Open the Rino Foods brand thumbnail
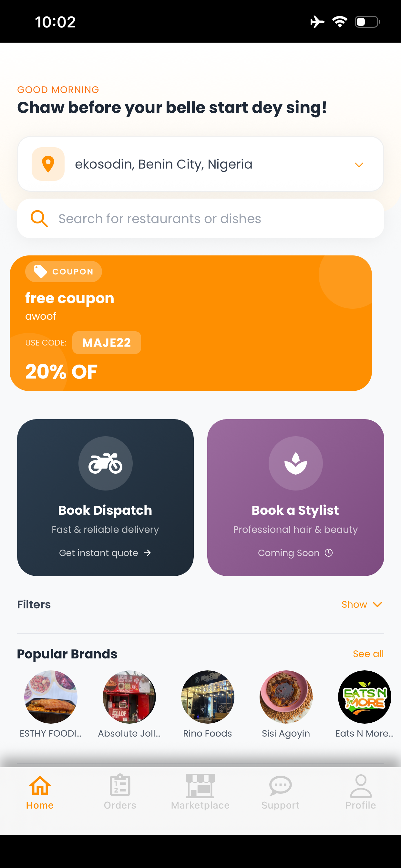Screen dimensions: 401x868 [208, 697]
